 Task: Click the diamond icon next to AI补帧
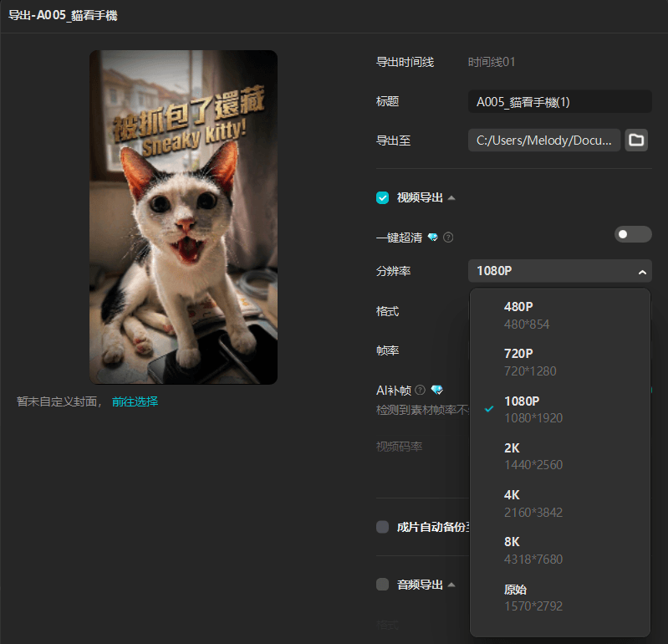coord(436,390)
